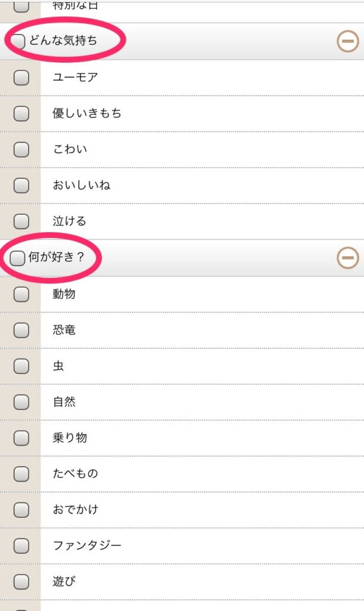
Task: Collapse the どんな気持ち section minus icon
Action: pos(348,41)
